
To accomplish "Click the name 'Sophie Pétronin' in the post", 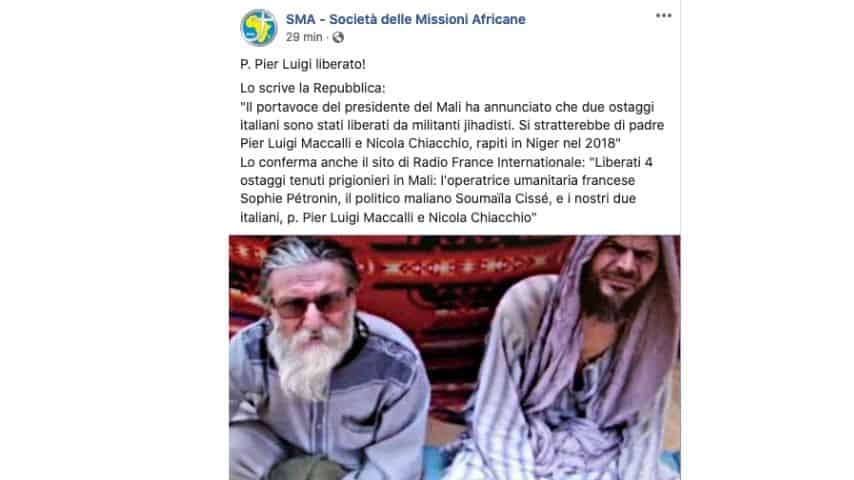I will (x=290, y=199).
